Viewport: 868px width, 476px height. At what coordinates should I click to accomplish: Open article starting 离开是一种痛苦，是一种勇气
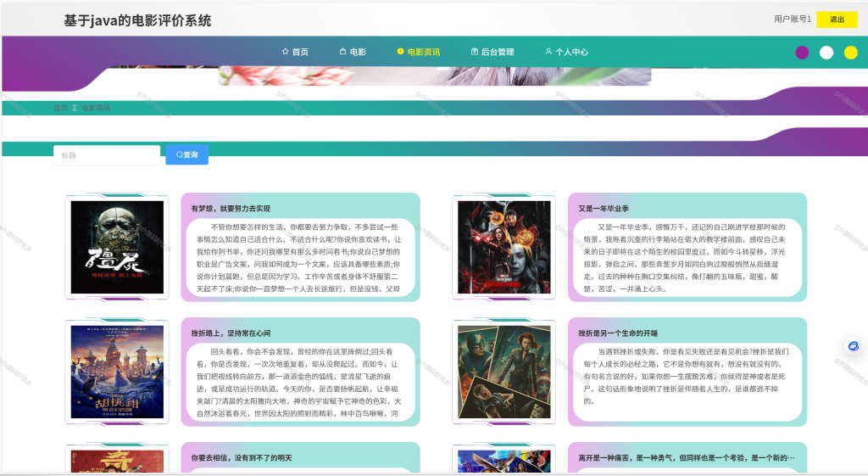[687, 458]
